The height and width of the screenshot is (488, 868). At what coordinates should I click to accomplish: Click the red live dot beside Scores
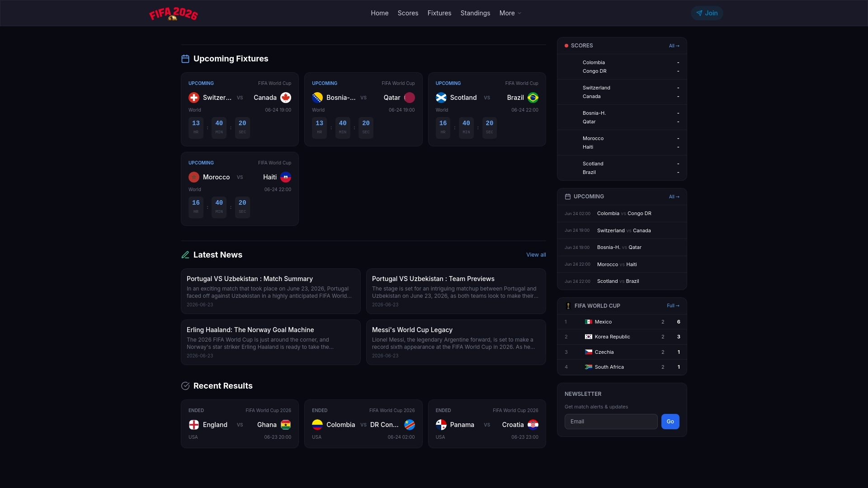click(566, 46)
